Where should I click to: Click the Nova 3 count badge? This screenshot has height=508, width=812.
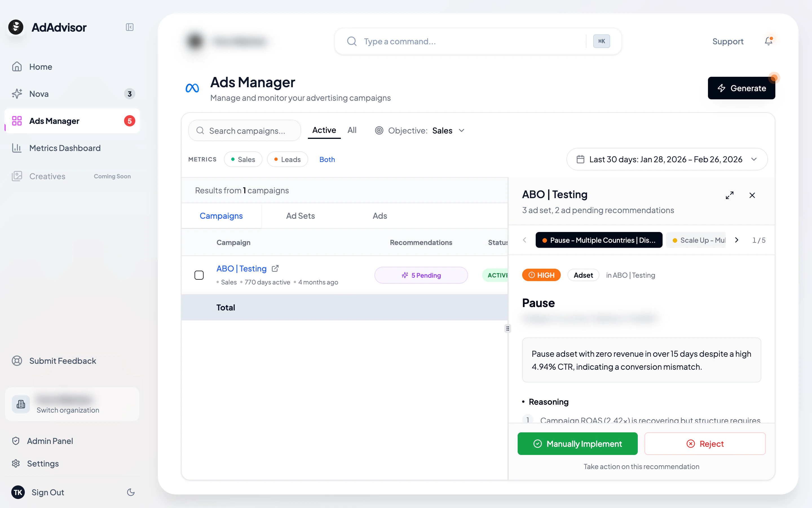(x=129, y=94)
